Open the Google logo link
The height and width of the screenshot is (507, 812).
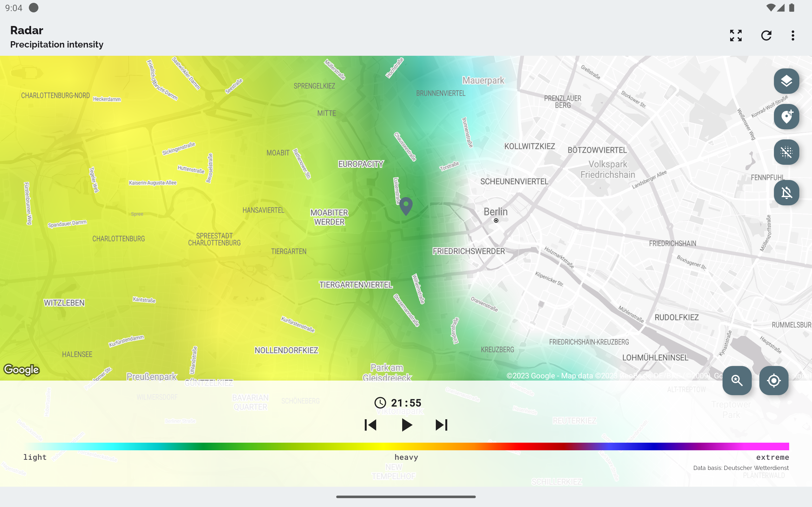pos(22,369)
